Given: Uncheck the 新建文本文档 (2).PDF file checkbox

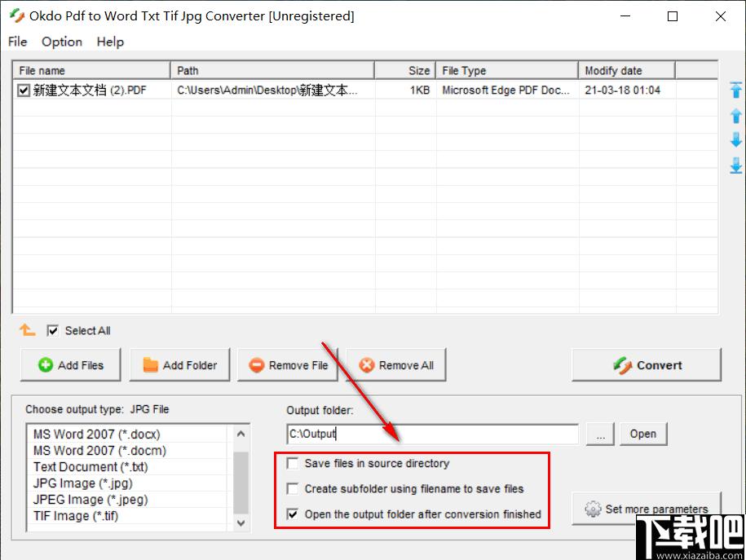Looking at the screenshot, I should tap(24, 90).
